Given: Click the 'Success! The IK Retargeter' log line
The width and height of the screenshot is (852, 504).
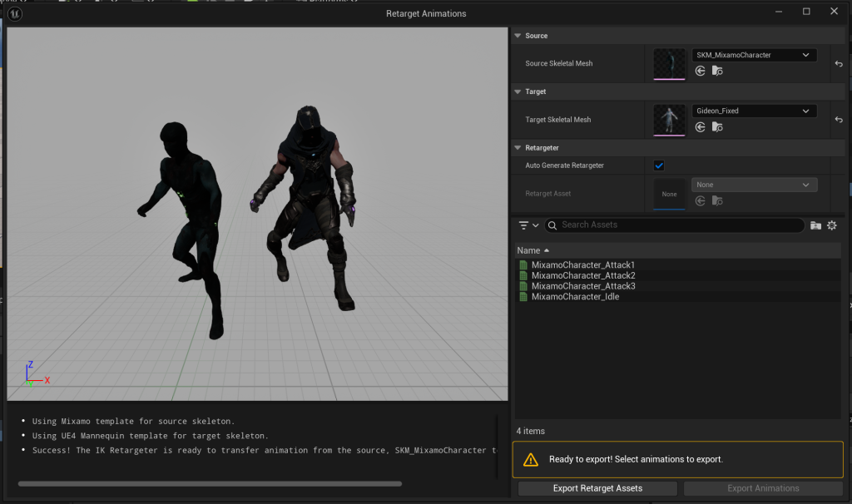Looking at the screenshot, I should click(x=264, y=450).
